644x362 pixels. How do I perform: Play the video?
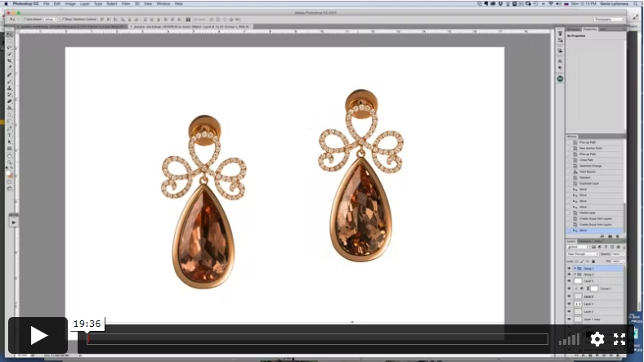[38, 335]
